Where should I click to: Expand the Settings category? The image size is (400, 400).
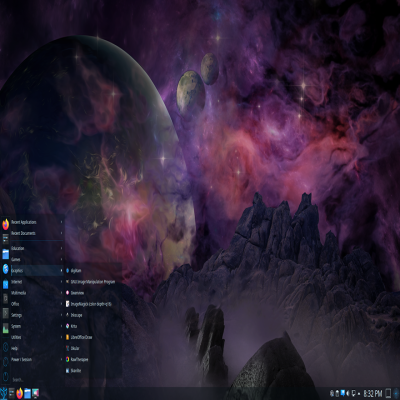pos(37,315)
